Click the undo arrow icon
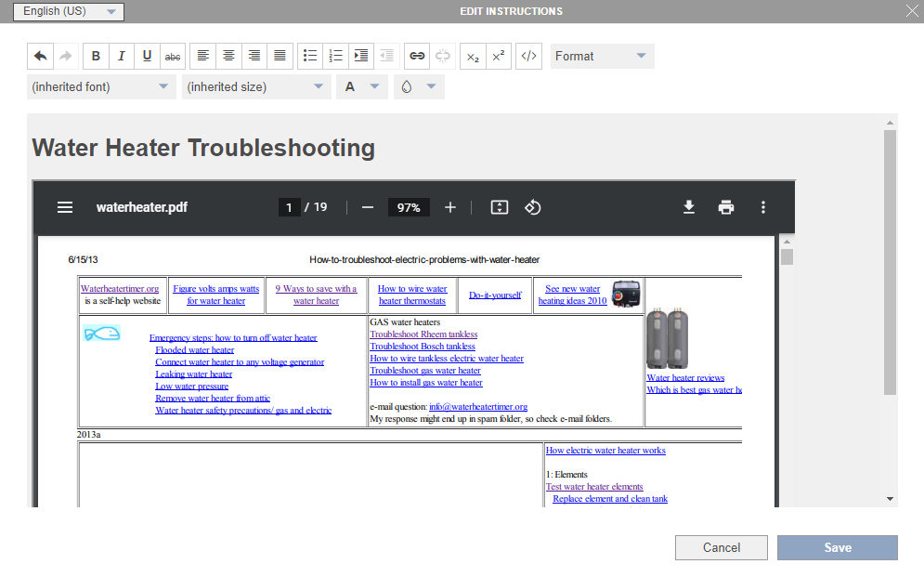The image size is (924, 577). tap(40, 56)
